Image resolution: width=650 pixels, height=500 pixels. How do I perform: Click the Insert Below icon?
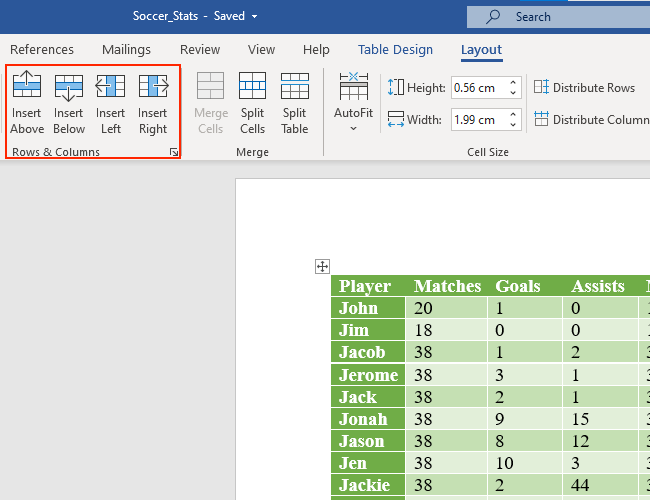pyautogui.click(x=69, y=88)
